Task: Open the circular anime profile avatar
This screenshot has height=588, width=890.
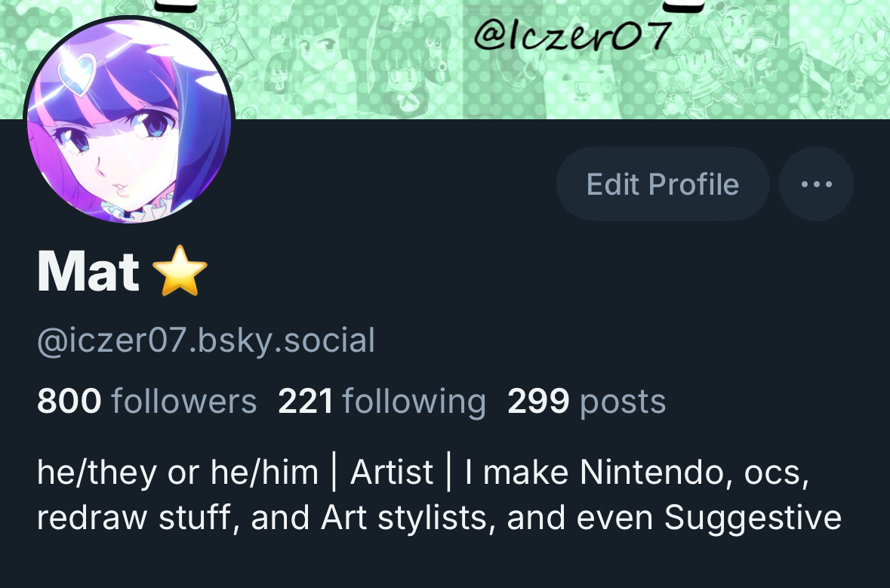Action: tap(129, 120)
